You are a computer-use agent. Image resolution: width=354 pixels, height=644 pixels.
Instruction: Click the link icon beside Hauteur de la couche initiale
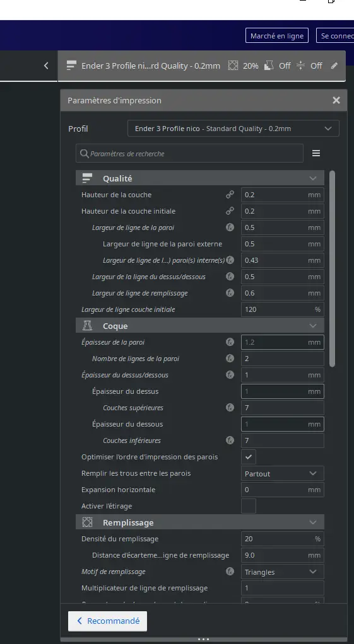tap(230, 211)
